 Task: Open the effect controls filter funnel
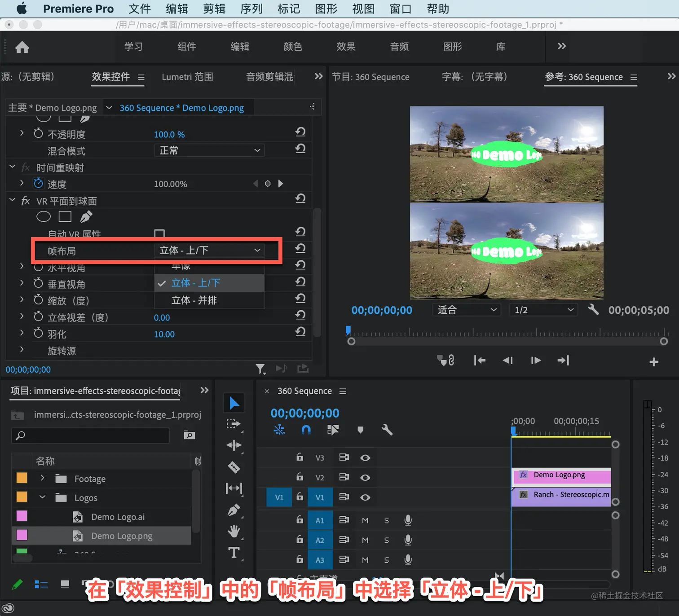pyautogui.click(x=260, y=369)
